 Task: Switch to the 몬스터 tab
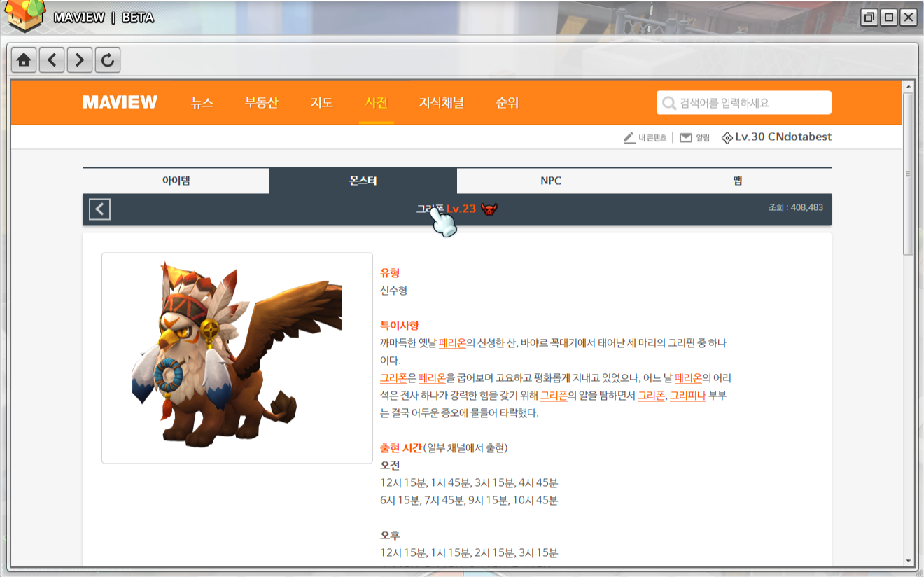coord(363,181)
